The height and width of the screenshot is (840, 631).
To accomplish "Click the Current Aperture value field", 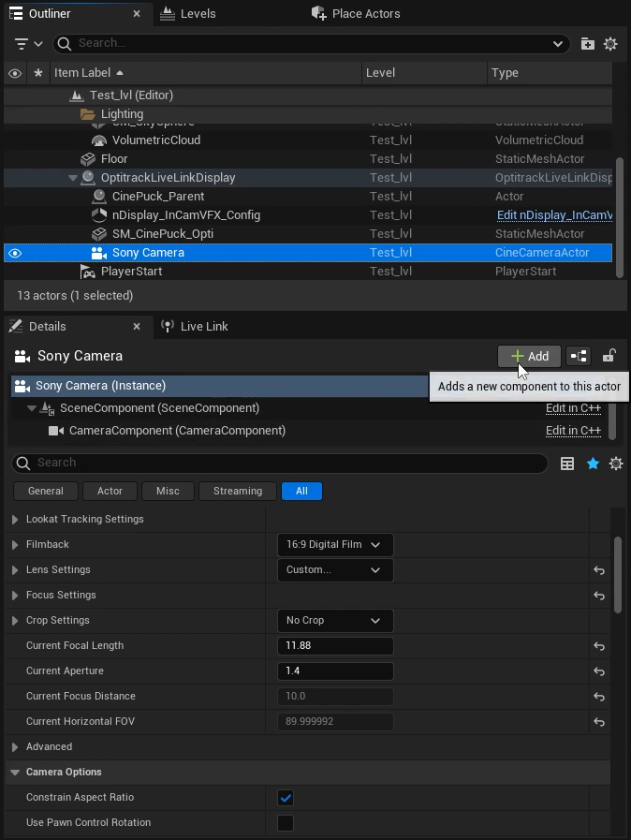I will tap(335, 671).
